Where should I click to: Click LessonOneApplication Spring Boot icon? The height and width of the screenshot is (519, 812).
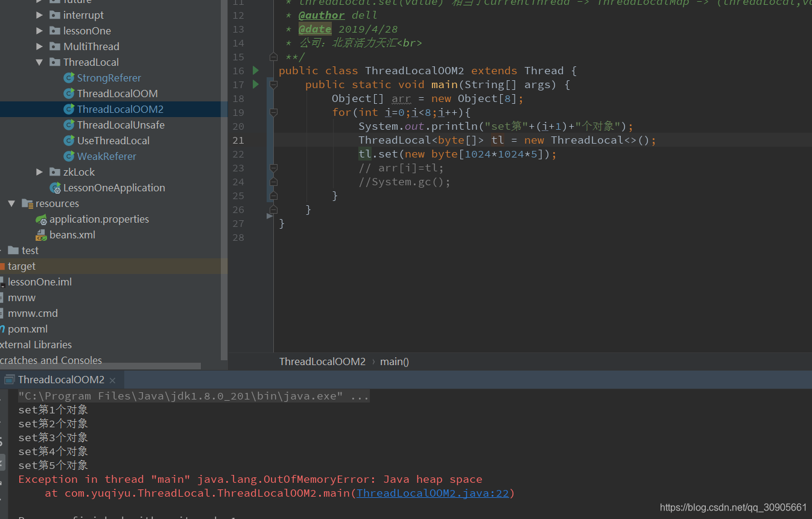[x=55, y=188]
